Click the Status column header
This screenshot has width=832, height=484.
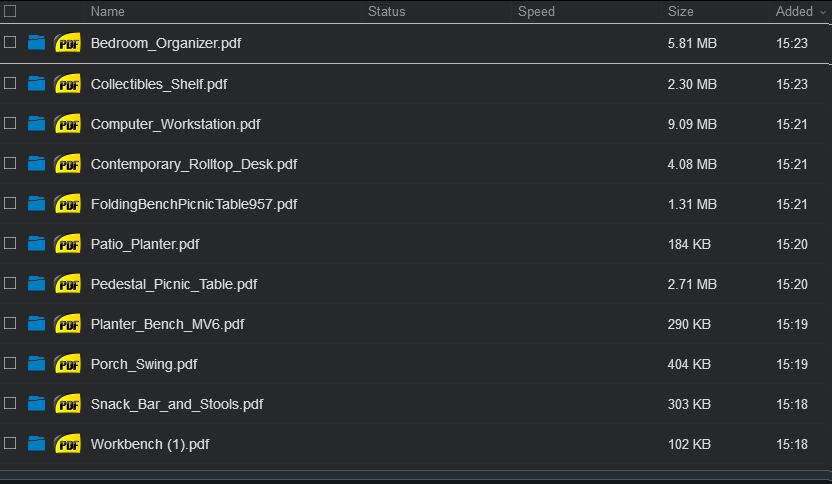[386, 11]
